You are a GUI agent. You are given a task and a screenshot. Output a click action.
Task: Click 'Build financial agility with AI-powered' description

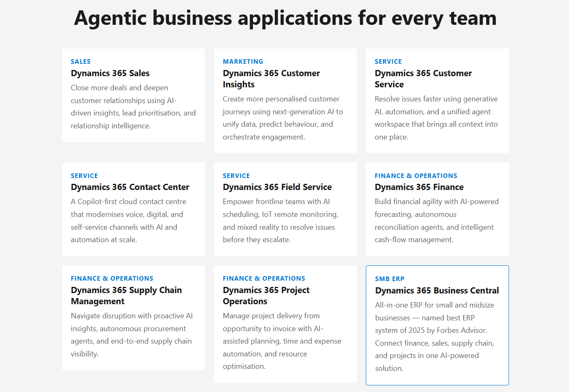pyautogui.click(x=437, y=221)
